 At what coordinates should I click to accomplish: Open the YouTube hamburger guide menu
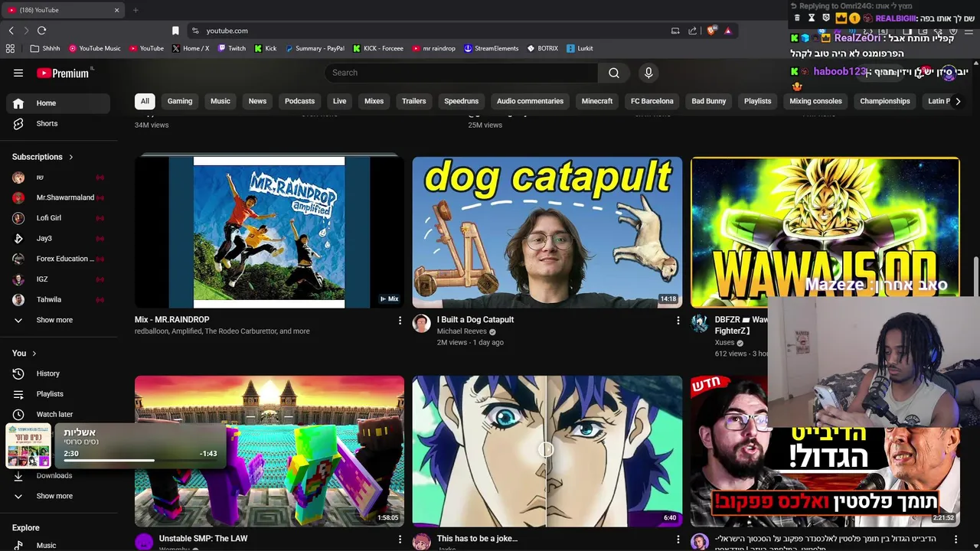[x=18, y=73]
